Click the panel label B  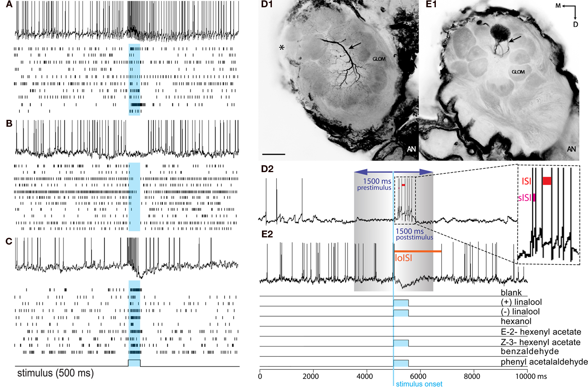point(9,123)
